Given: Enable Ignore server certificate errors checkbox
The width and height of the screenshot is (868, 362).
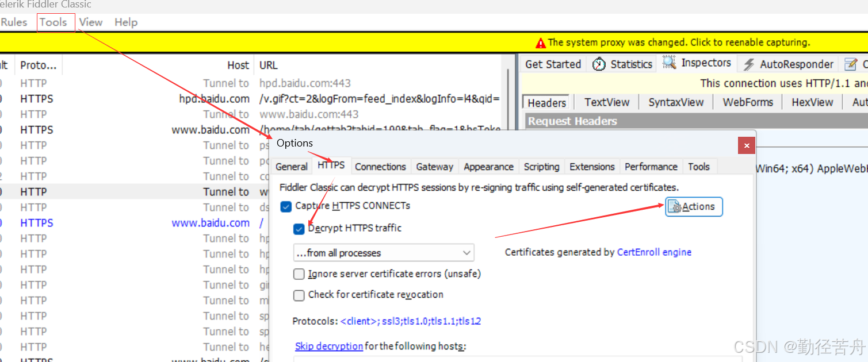Looking at the screenshot, I should (299, 274).
